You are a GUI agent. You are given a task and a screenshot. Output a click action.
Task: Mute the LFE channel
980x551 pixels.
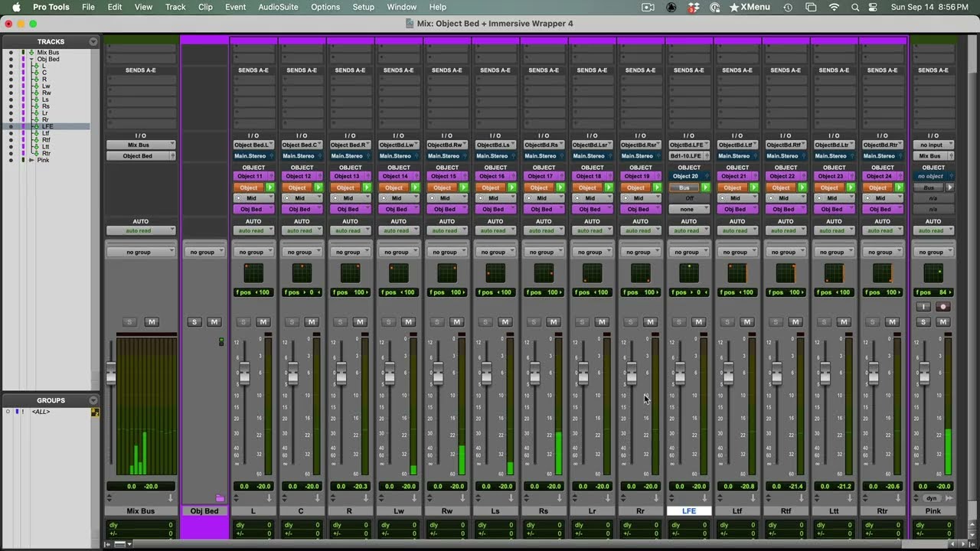[x=698, y=322]
